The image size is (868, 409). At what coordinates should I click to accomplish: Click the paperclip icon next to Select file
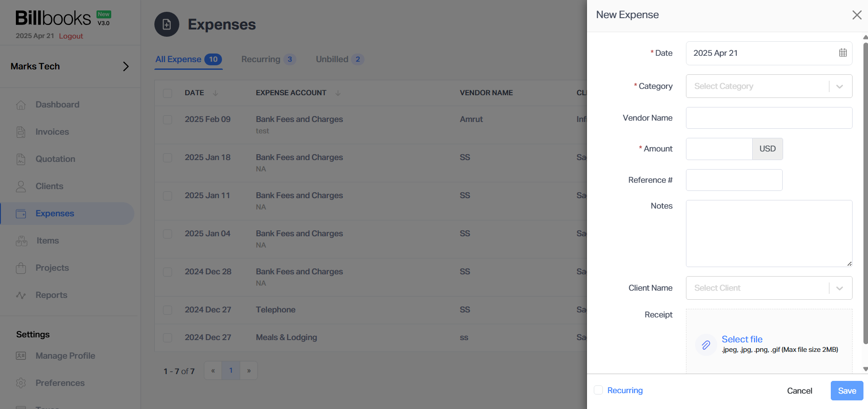point(705,345)
